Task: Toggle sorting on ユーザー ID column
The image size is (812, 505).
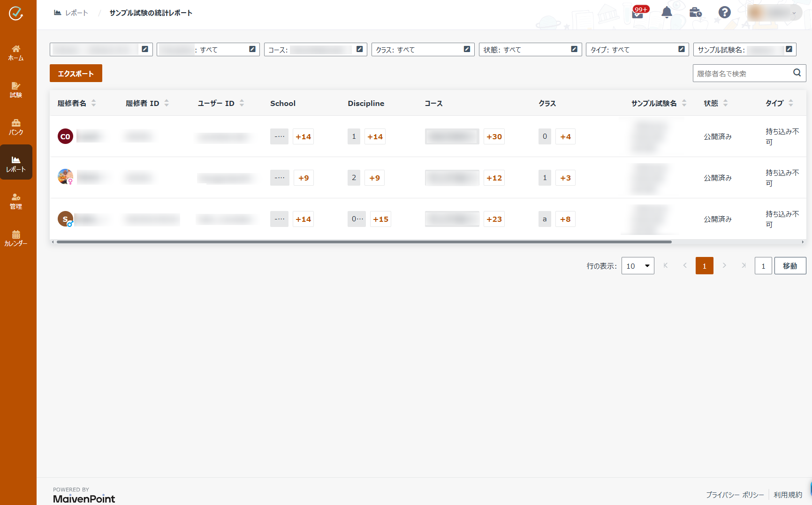Action: point(242,103)
